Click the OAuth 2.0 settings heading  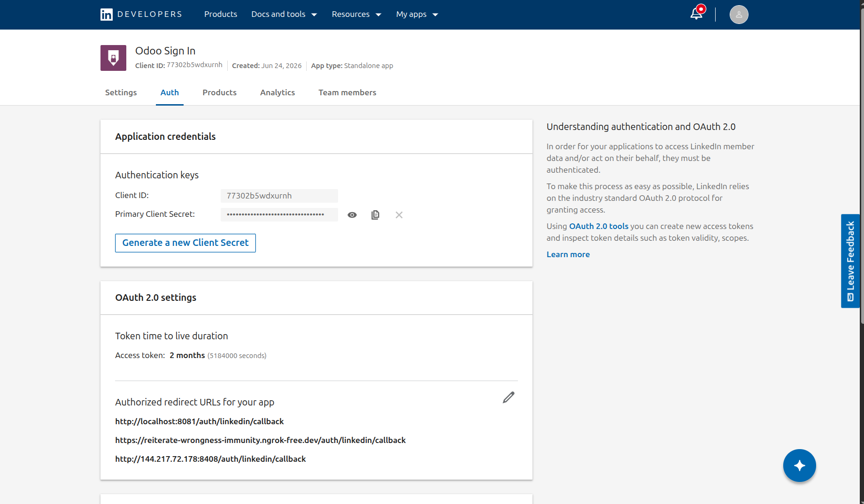(x=156, y=298)
